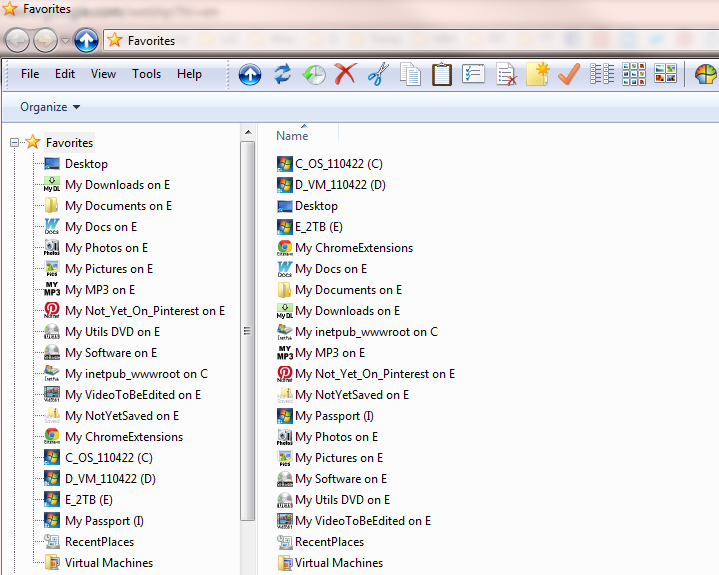Click the clipboard Paste icon
The image size is (719, 575).
click(x=442, y=74)
